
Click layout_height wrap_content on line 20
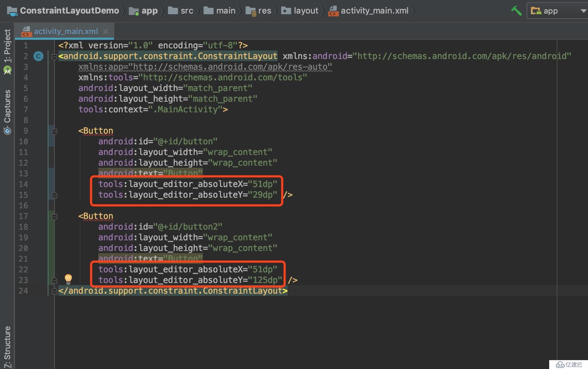(x=188, y=248)
